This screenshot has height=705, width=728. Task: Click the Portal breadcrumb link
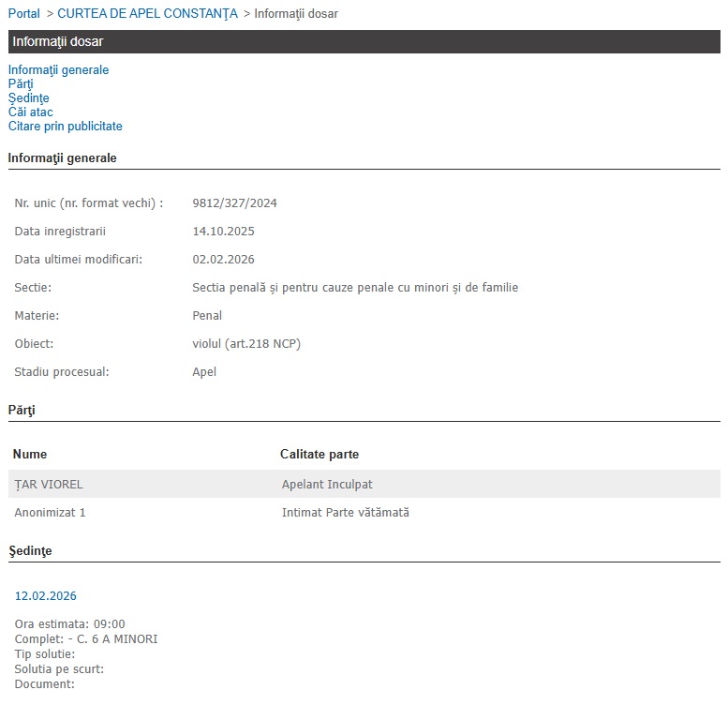pos(23,14)
